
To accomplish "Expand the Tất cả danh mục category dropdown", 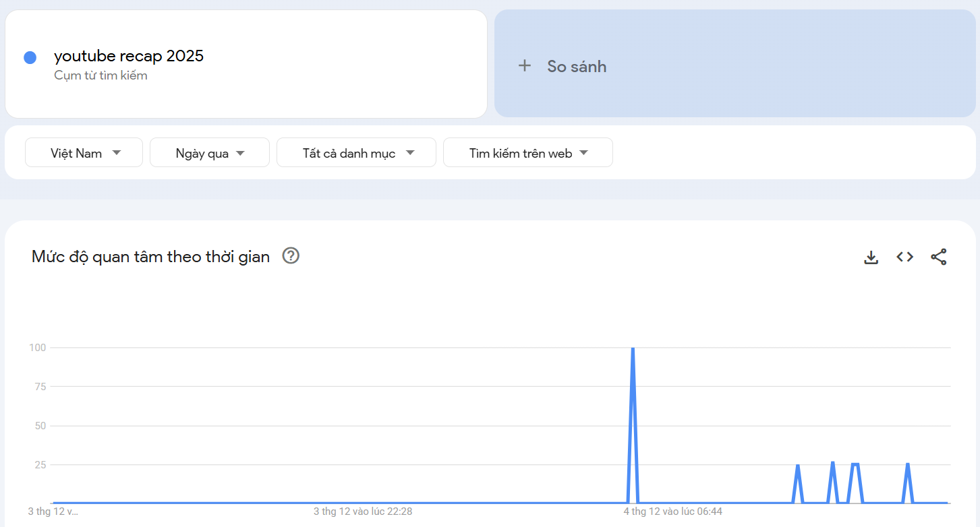I will 356,152.
